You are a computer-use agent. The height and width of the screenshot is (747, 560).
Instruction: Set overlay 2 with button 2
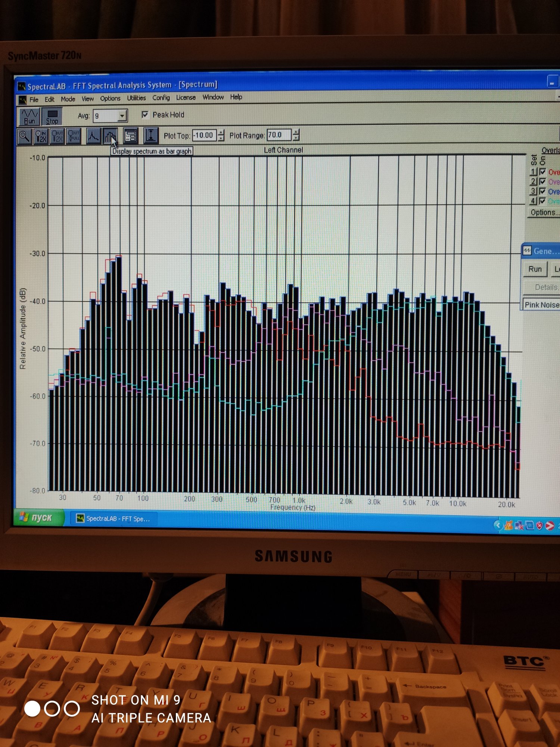pyautogui.click(x=533, y=182)
